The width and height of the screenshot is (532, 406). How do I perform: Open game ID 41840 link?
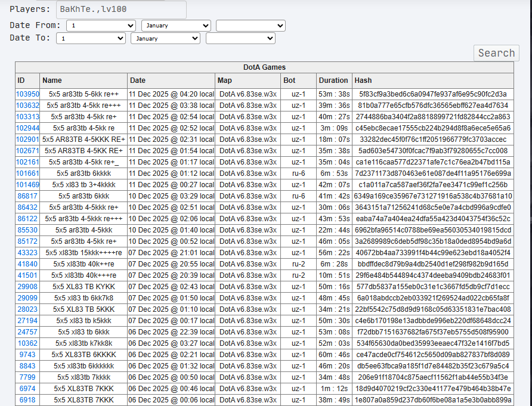point(27,264)
